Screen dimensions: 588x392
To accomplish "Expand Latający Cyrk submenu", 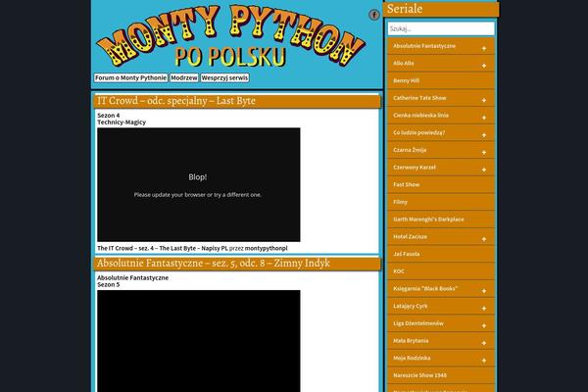I will coord(484,309).
